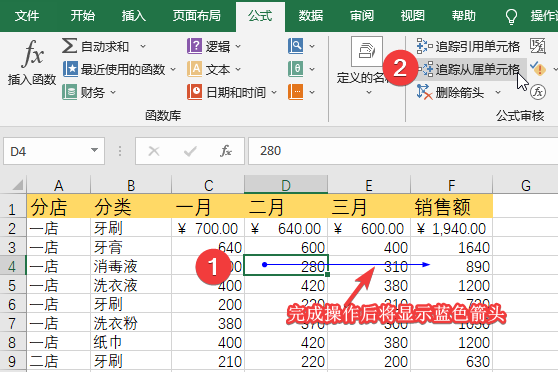Open the Name Box dropdown arrow
Viewport: 558px width, 372px height.
(x=94, y=151)
